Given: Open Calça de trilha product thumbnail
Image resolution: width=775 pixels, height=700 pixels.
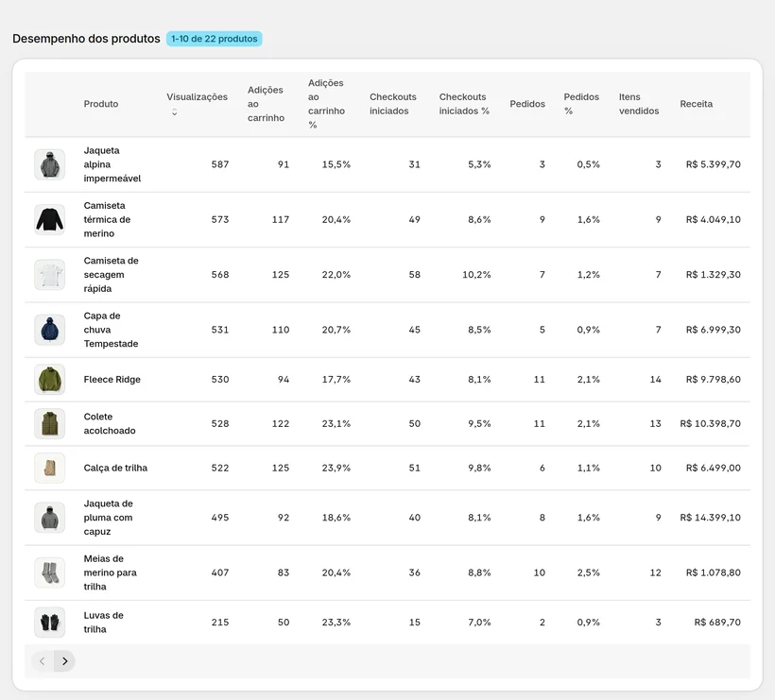Looking at the screenshot, I should coord(49,468).
